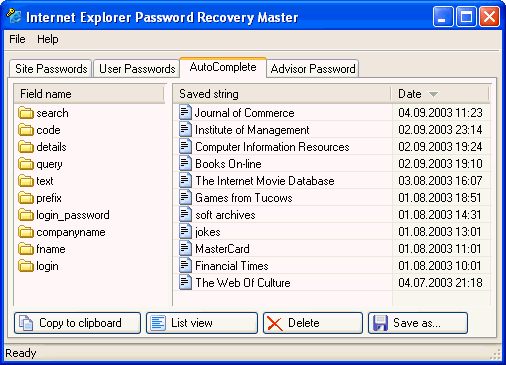This screenshot has height=365, width=506.
Task: Open the Advisor Password tab
Action: coord(313,69)
